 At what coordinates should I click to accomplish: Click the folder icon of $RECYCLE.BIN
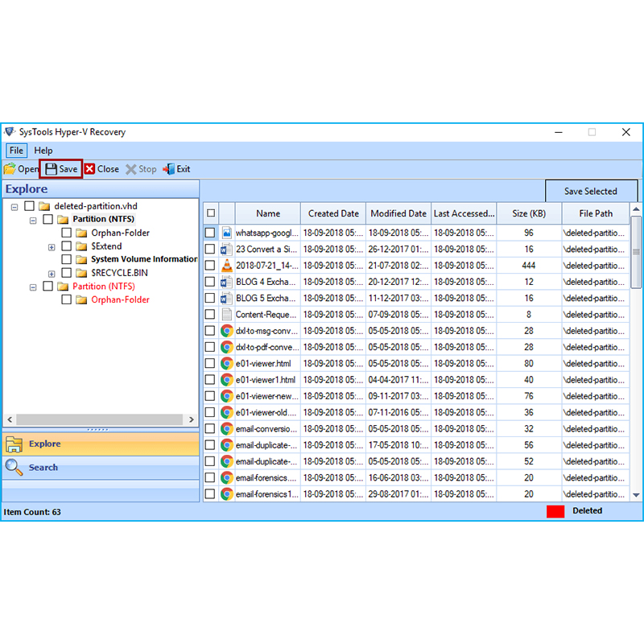point(81,273)
